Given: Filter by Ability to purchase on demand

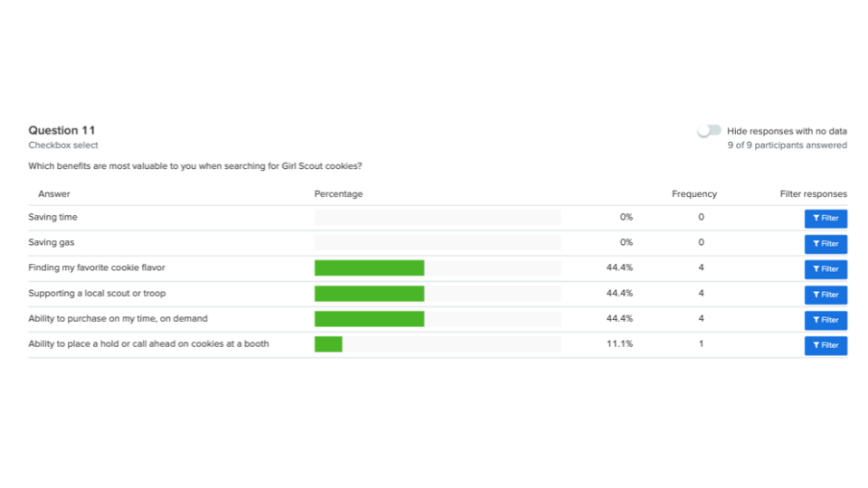Looking at the screenshot, I should coord(826,320).
